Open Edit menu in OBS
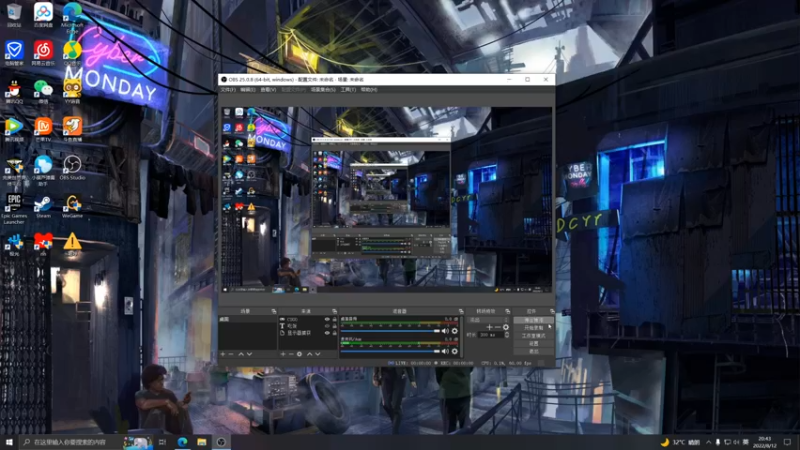The width and height of the screenshot is (800, 450). coord(248,90)
